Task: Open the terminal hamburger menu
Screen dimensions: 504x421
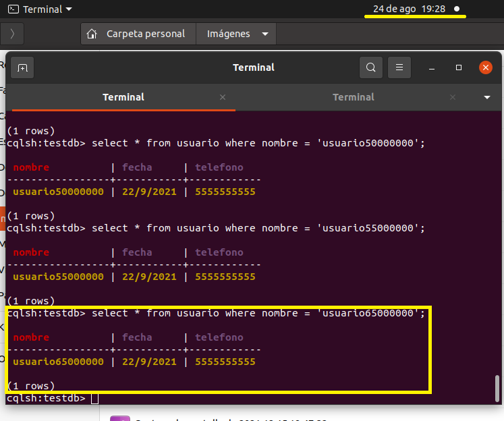Action: point(399,67)
